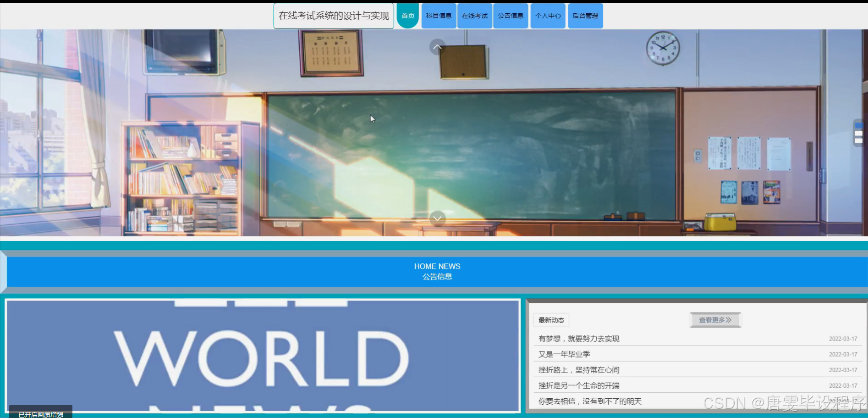Open news item 你要去相信，没有到不了的明天
The width and height of the screenshot is (868, 418).
pyautogui.click(x=590, y=401)
